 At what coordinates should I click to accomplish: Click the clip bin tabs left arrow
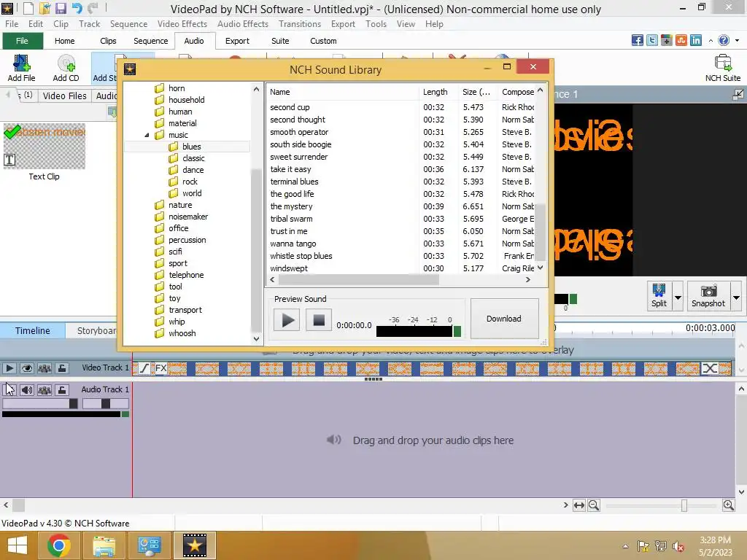pos(7,96)
